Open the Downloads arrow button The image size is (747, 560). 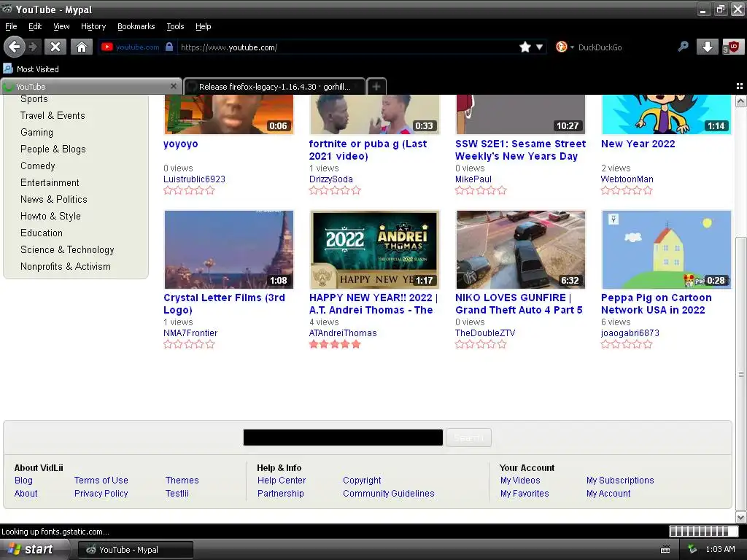pyautogui.click(x=708, y=47)
